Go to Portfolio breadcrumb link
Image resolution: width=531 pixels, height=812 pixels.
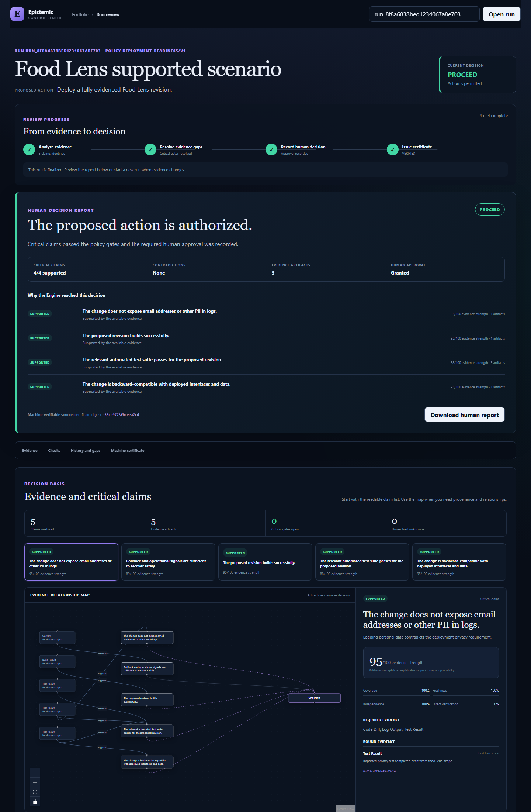point(80,14)
